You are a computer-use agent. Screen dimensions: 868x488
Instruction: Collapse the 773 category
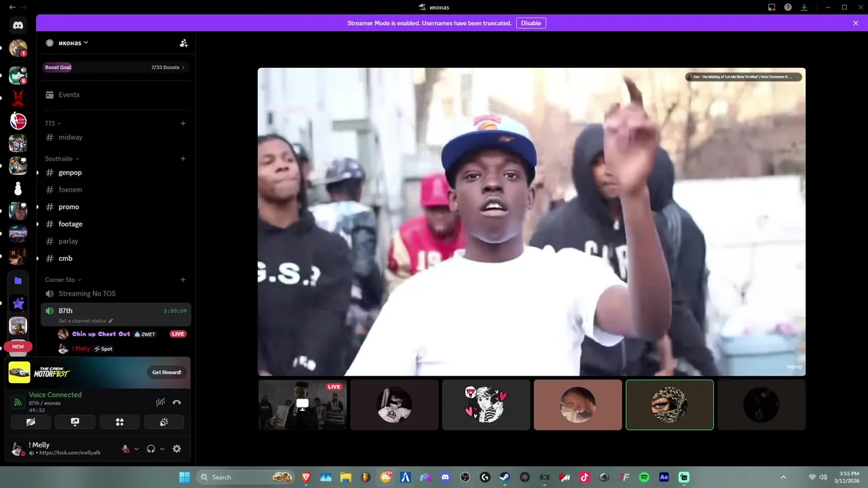(x=53, y=123)
